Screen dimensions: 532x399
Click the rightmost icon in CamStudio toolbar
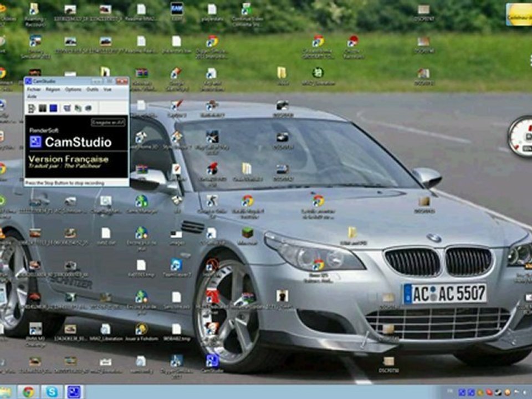coord(88,108)
